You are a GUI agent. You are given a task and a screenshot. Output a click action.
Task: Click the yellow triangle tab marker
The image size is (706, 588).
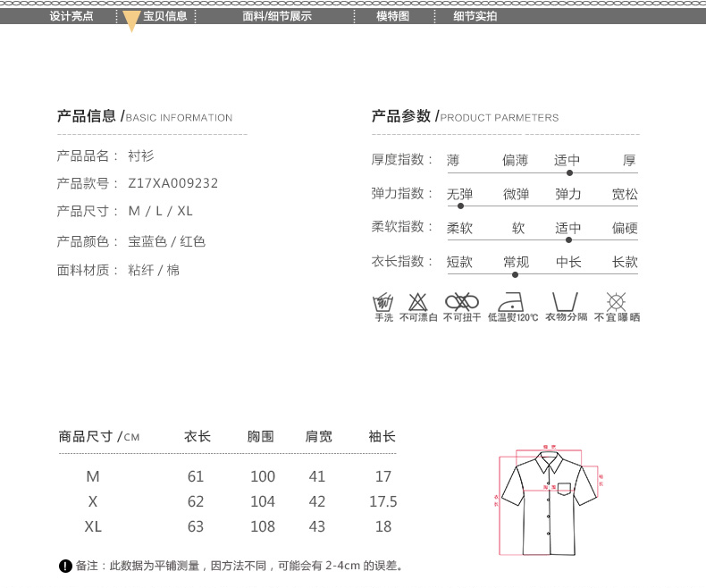[x=131, y=21]
